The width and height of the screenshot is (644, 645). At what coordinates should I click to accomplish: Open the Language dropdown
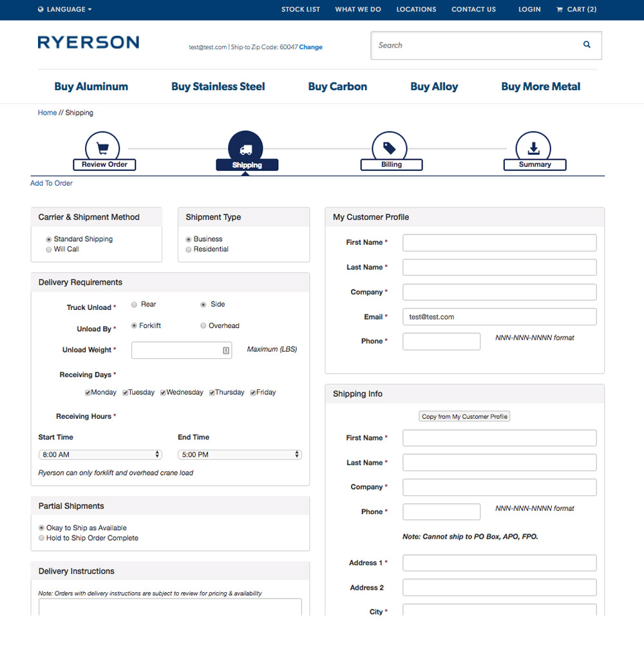click(65, 9)
